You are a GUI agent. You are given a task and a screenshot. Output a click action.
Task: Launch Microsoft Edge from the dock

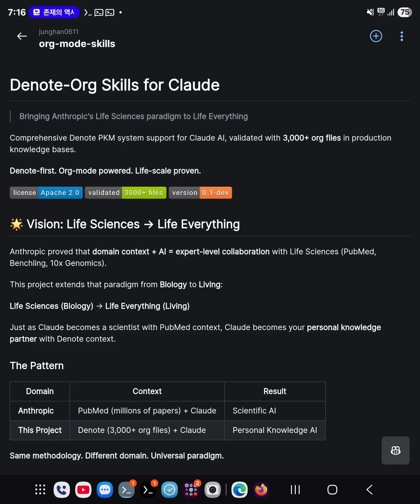coord(239,490)
